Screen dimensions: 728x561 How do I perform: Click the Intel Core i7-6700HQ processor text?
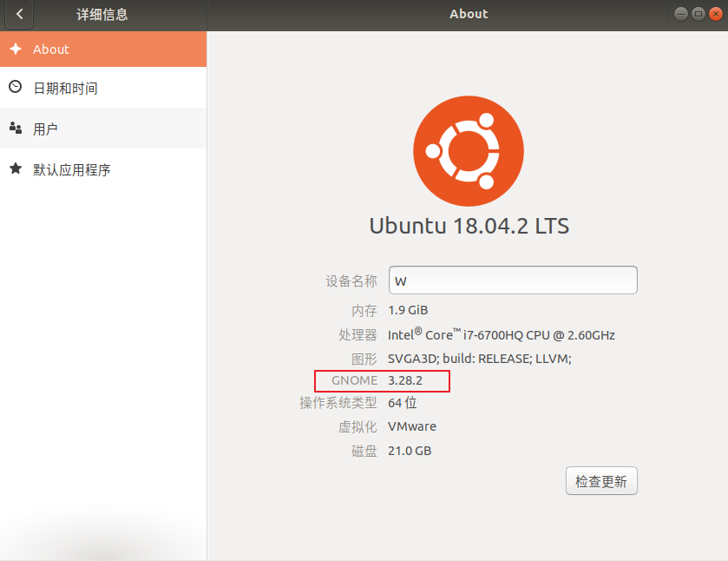[502, 334]
